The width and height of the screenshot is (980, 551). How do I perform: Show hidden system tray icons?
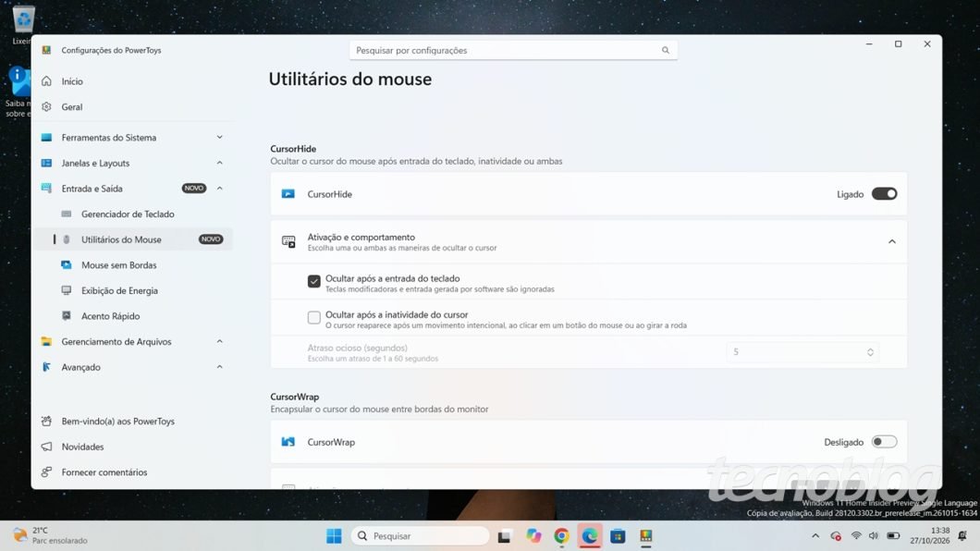coord(815,536)
